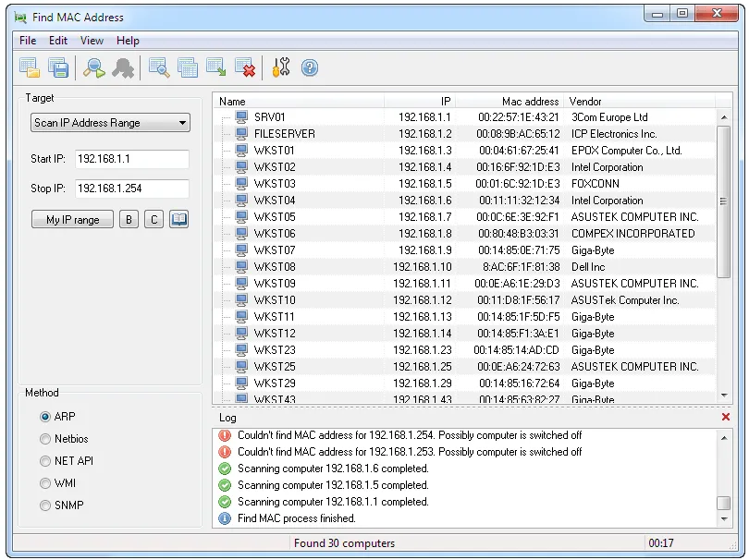Stop the current scan
Screen dimensions: 749x560
coord(123,67)
